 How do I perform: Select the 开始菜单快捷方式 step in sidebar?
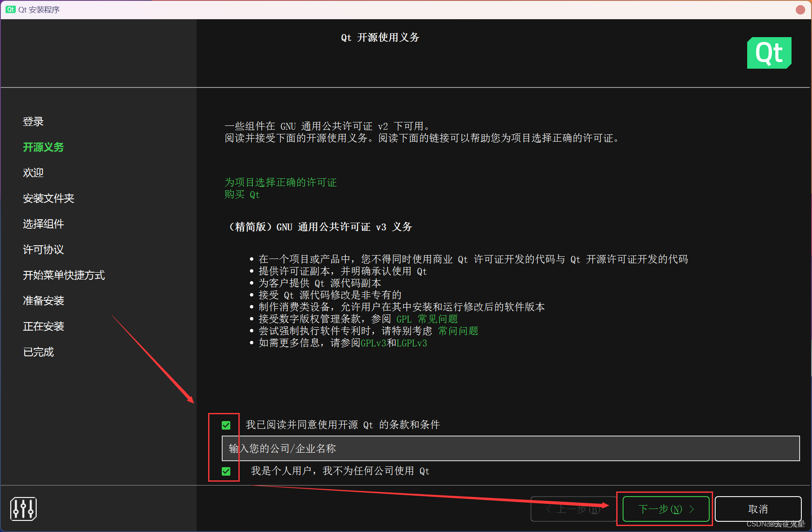64,275
